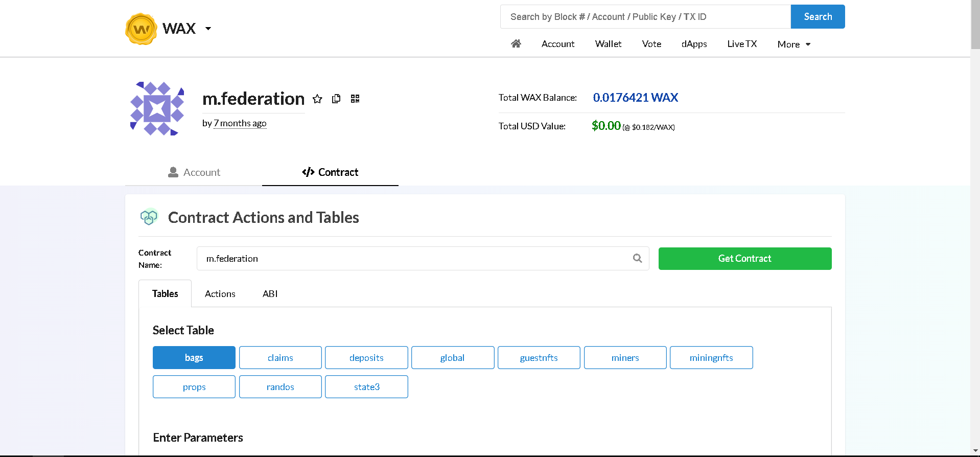Select the state3 table

point(366,387)
